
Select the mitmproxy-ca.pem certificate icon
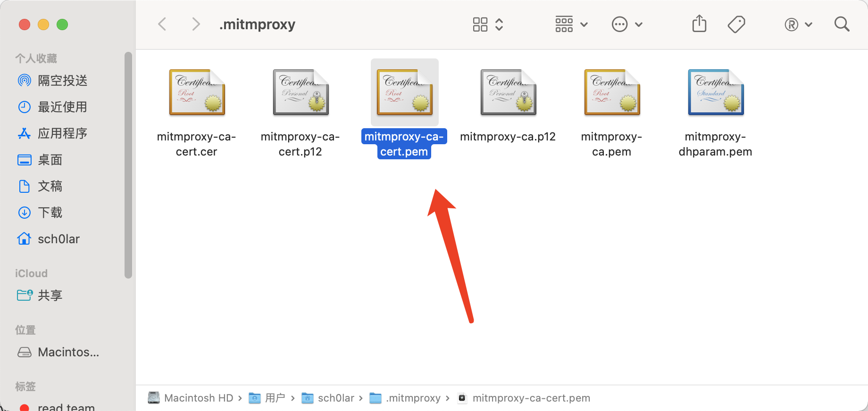click(x=612, y=92)
